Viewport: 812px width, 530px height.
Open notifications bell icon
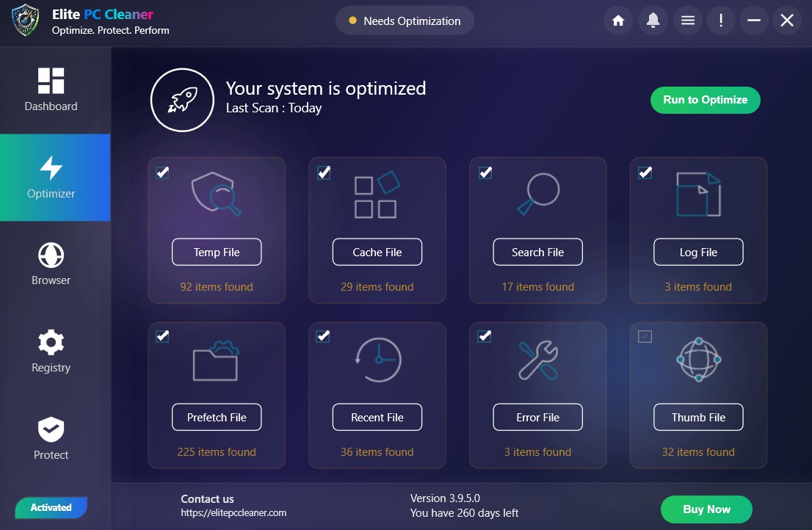coord(653,21)
